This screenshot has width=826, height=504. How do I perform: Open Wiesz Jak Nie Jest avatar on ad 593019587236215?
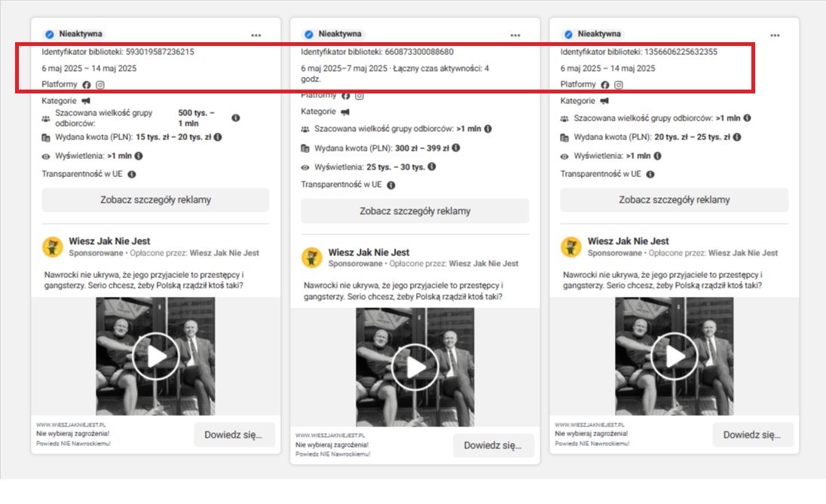click(53, 246)
